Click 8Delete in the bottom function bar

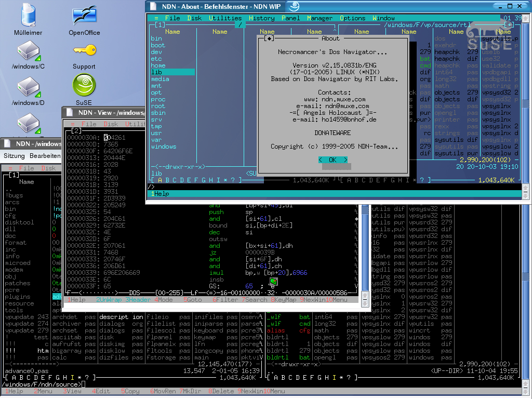(221, 391)
